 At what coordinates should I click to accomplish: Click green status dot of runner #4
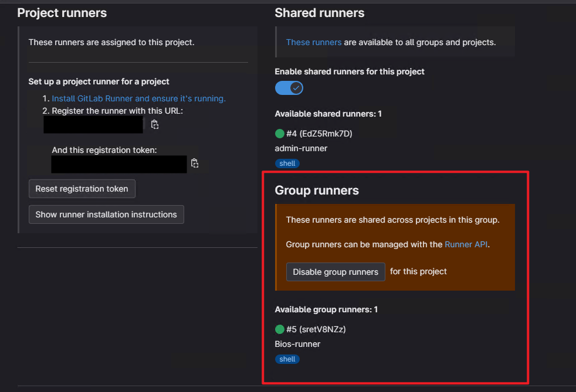(280, 134)
